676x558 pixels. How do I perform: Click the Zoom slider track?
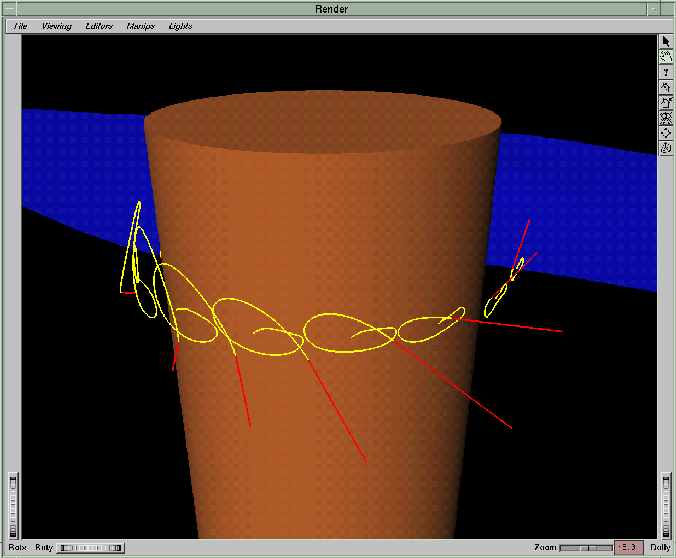click(x=585, y=548)
